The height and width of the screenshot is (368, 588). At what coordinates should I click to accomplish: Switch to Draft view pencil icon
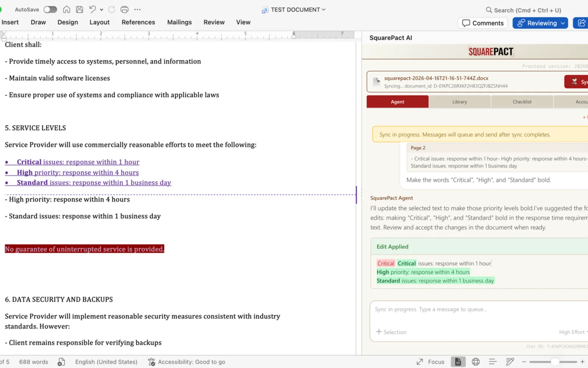(510, 362)
